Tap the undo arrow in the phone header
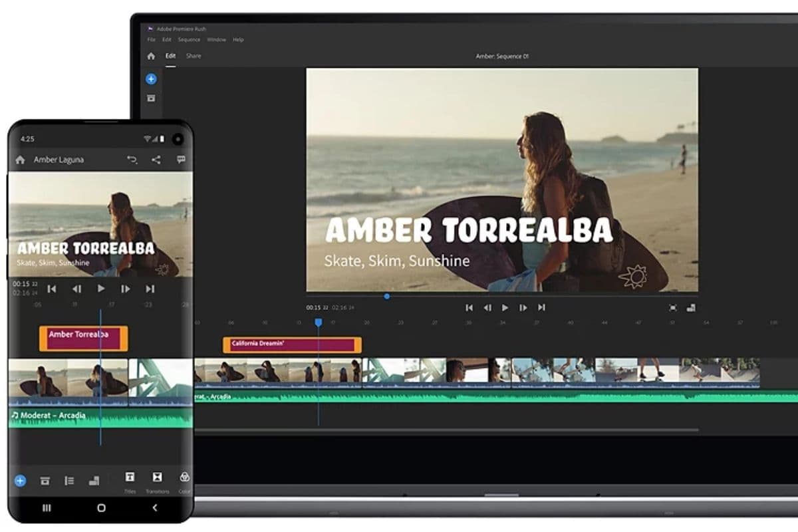 132,160
